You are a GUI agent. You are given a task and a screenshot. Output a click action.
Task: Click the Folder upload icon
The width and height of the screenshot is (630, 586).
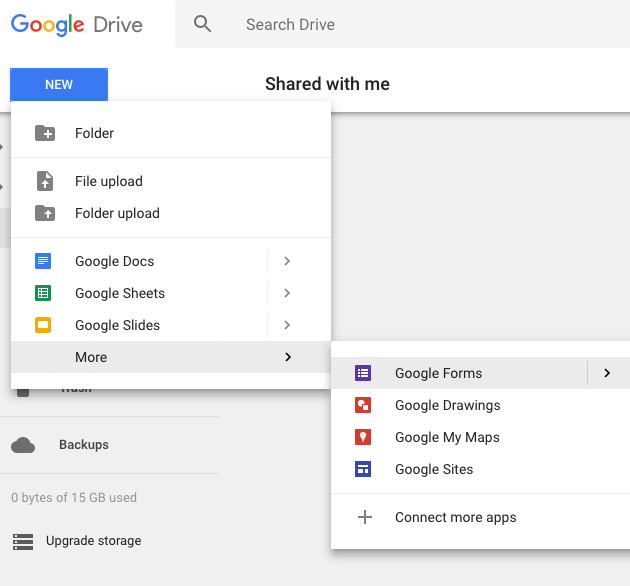(45, 213)
